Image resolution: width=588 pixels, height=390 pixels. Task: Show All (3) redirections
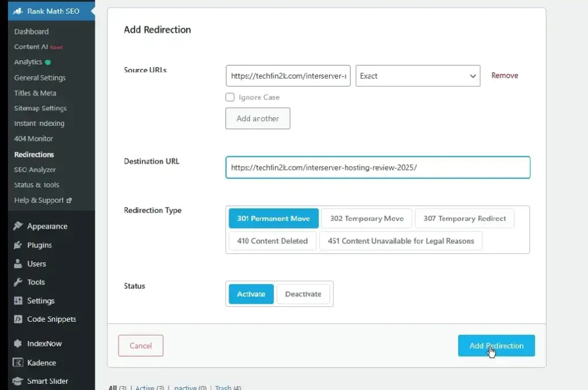(x=117, y=387)
